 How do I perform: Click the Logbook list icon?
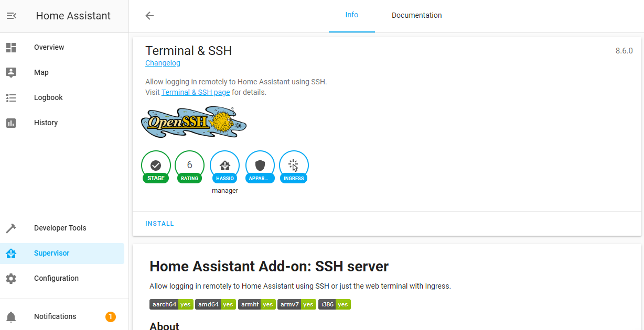click(11, 97)
